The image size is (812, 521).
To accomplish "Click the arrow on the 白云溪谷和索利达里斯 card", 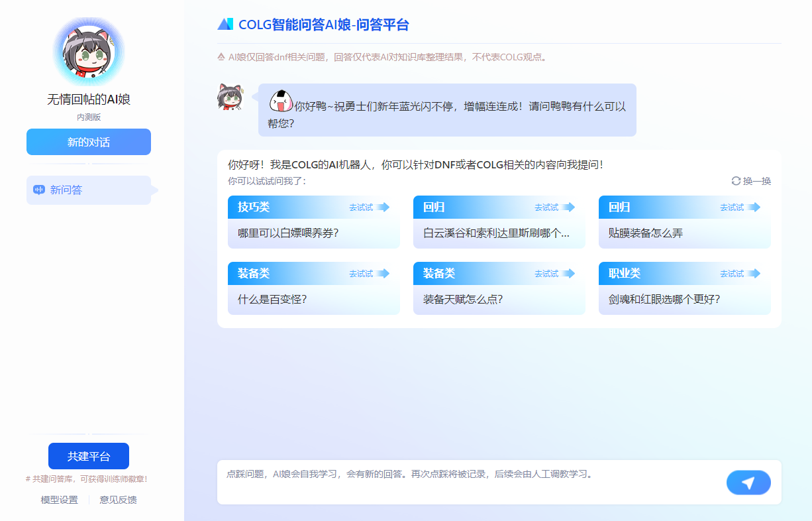I will coord(568,207).
